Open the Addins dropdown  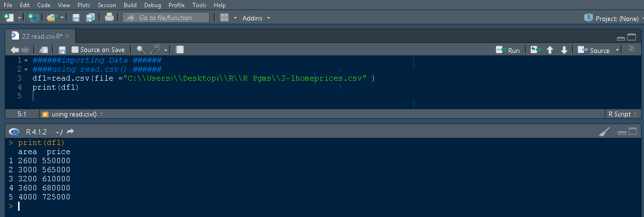[256, 18]
